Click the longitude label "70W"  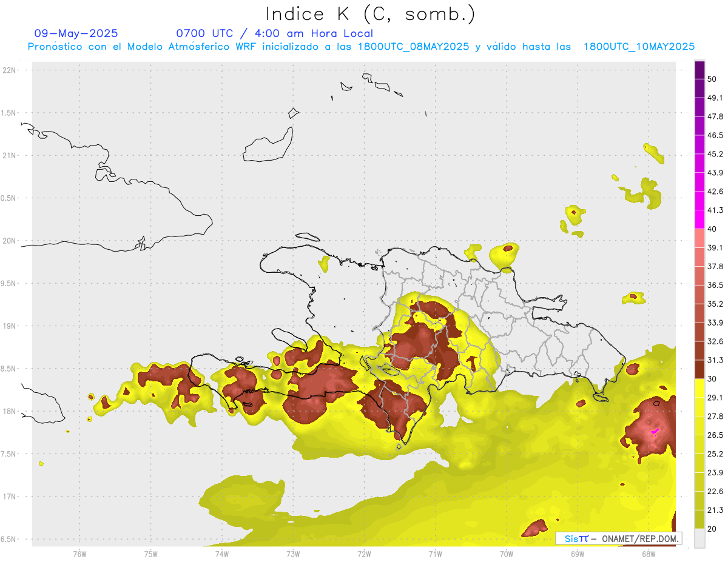506,554
